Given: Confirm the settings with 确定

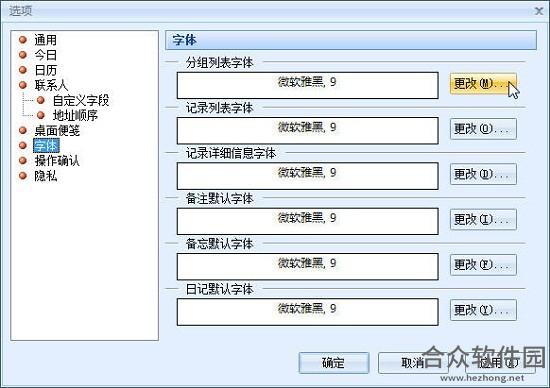Looking at the screenshot, I should click(x=334, y=363).
